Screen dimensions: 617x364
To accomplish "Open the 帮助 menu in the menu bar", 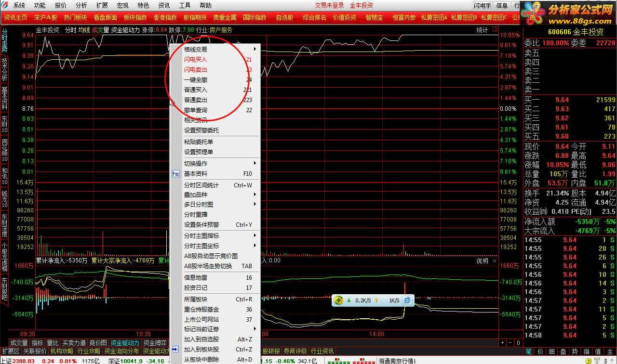I will 205,6.
